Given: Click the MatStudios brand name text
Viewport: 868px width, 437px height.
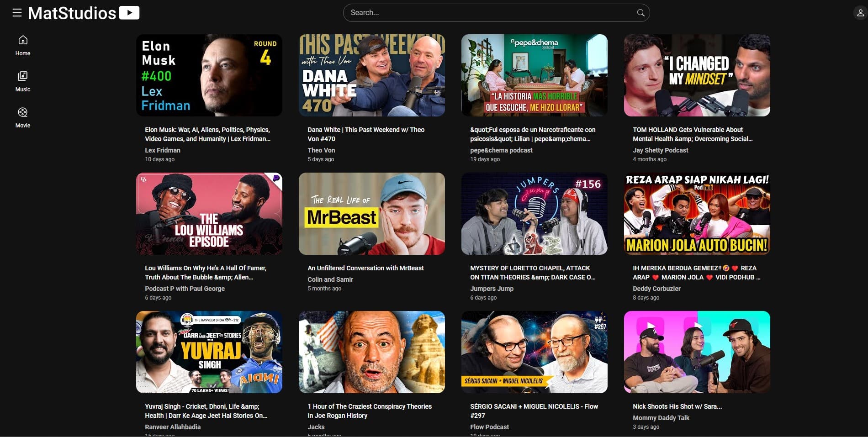Looking at the screenshot, I should tap(72, 13).
